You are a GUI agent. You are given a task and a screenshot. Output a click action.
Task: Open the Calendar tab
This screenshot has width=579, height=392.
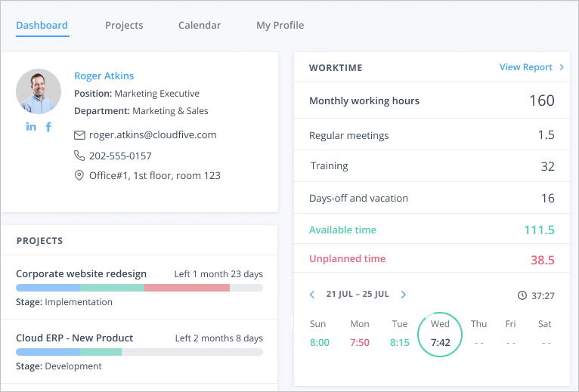200,25
